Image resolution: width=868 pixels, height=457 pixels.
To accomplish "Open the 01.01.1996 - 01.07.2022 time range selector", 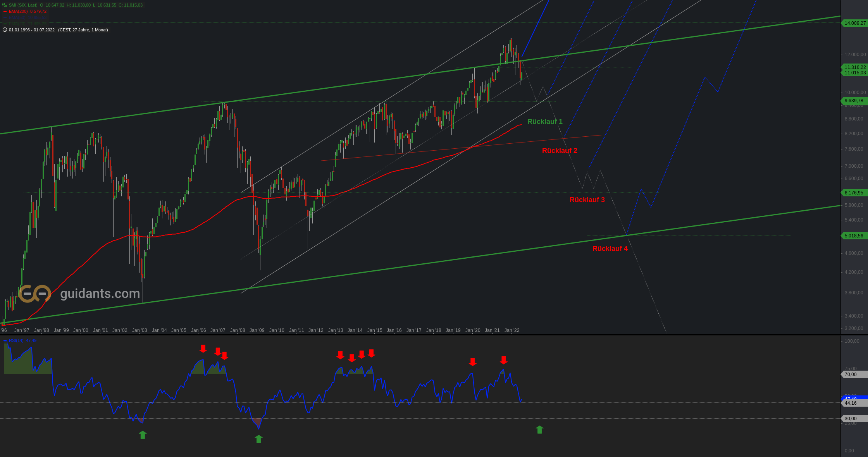I will (x=32, y=30).
